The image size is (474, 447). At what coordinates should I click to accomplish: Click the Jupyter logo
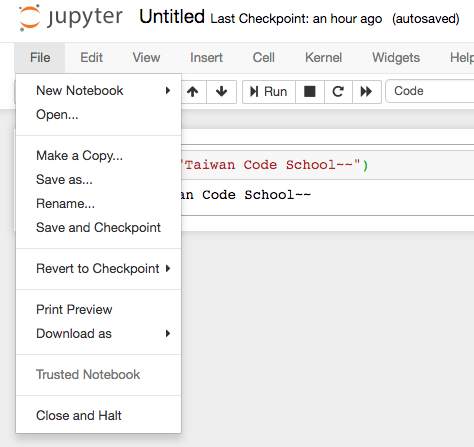[x=71, y=18]
